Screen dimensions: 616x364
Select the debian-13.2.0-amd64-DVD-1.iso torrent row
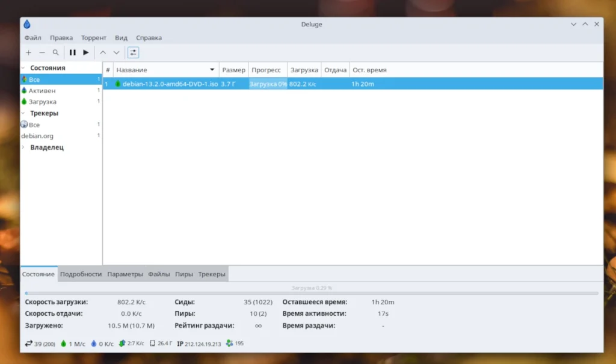[353, 84]
